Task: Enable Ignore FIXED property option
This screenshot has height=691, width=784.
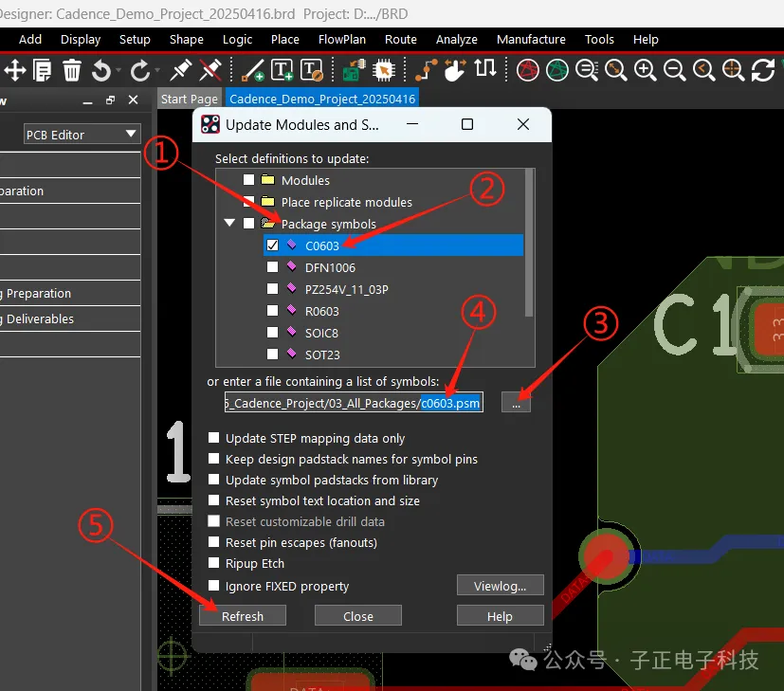Action: coord(213,585)
